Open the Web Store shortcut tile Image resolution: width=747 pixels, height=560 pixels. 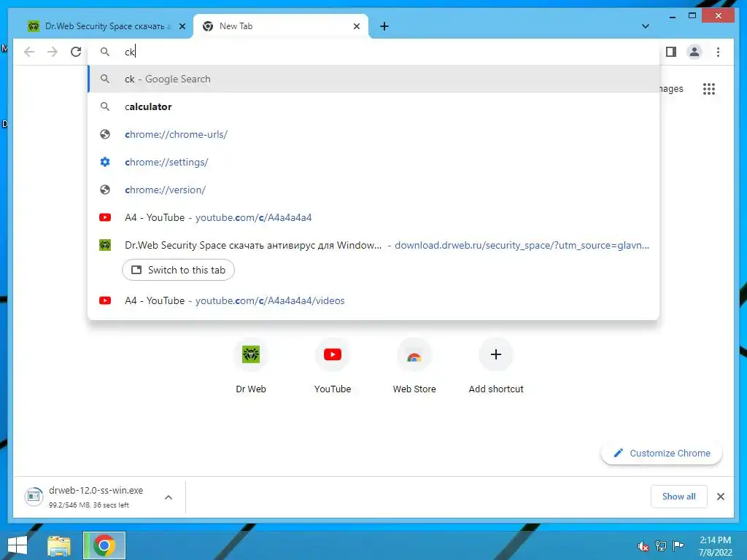414,366
